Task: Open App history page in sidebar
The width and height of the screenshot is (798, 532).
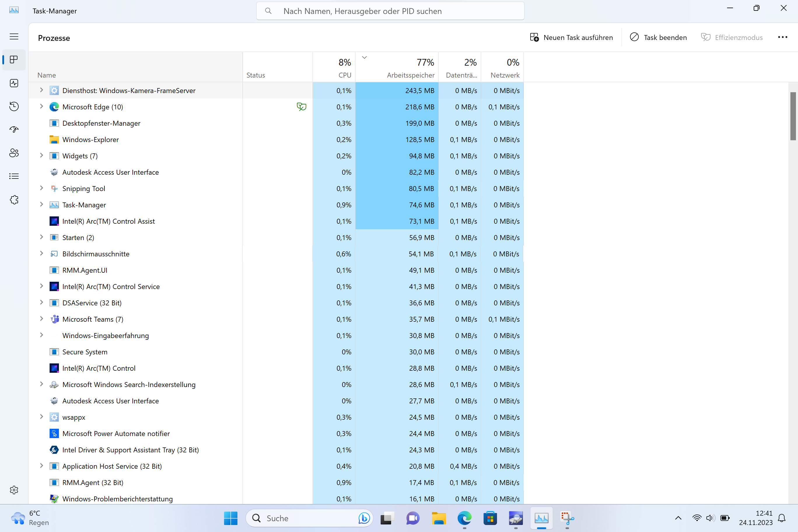Action: 14,106
